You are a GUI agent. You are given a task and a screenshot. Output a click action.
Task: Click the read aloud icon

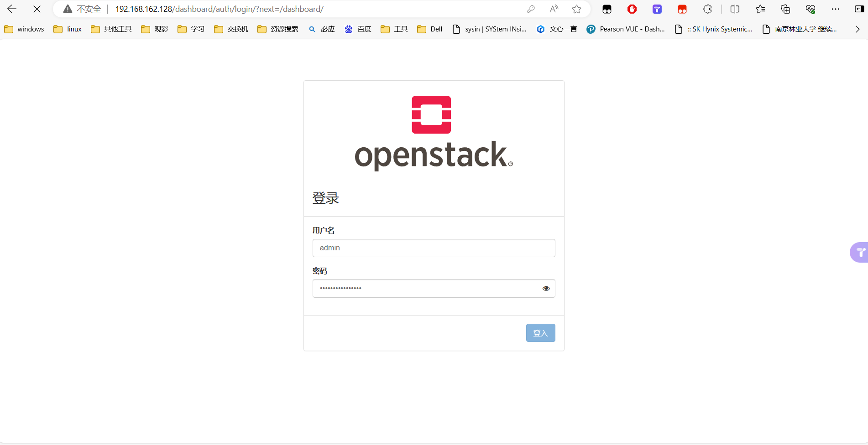click(x=554, y=9)
